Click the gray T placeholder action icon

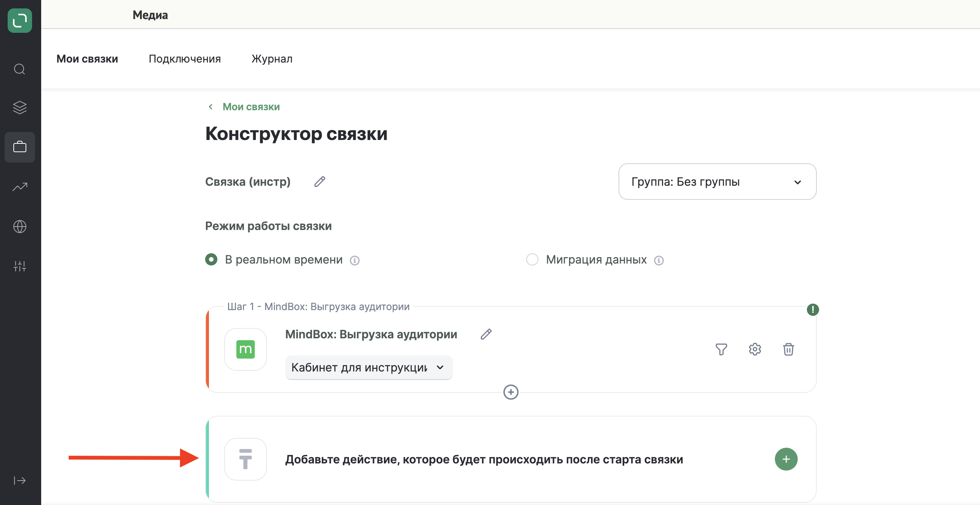tap(245, 459)
